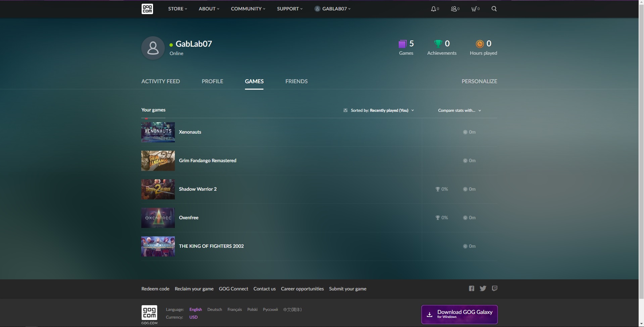Image resolution: width=644 pixels, height=327 pixels.
Task: Switch language to Français
Action: pos(235,310)
